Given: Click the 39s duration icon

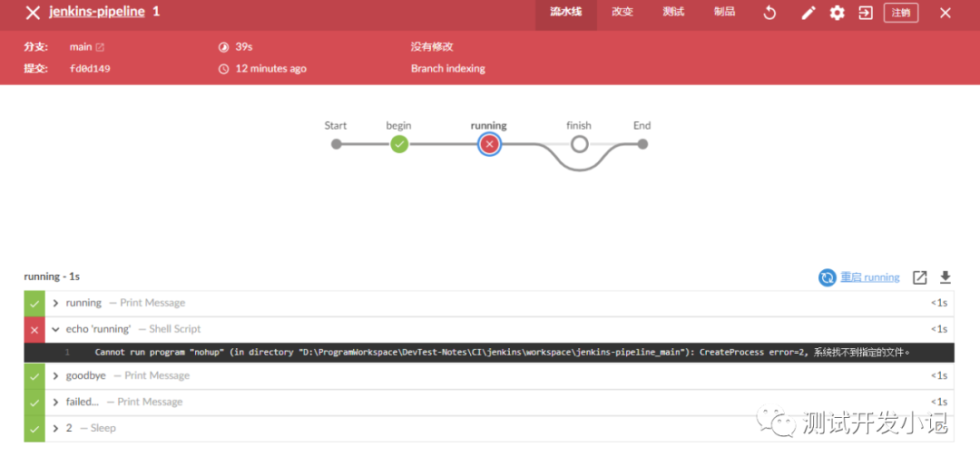Looking at the screenshot, I should click(x=224, y=47).
